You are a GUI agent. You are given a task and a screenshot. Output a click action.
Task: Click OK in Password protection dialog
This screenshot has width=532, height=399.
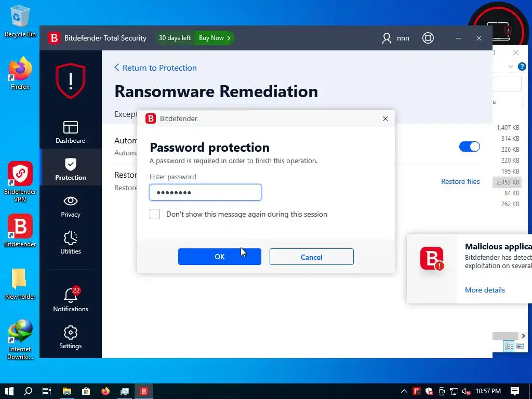pos(220,257)
